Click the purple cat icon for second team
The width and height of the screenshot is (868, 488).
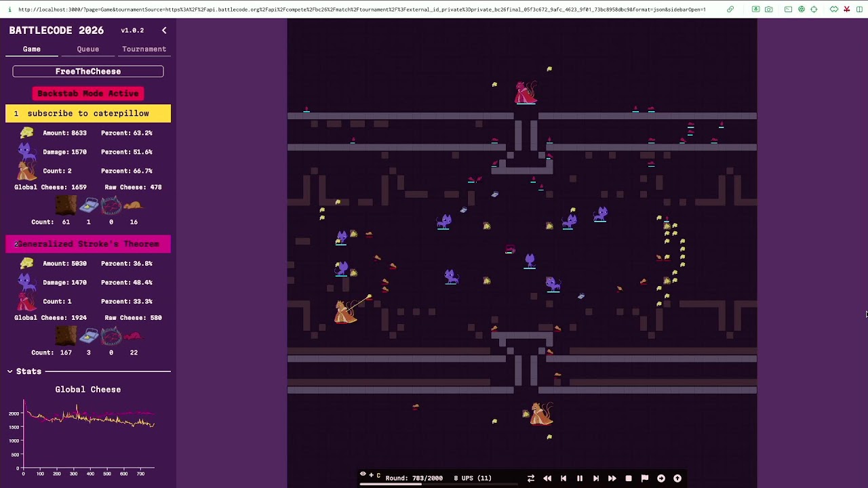coord(26,282)
